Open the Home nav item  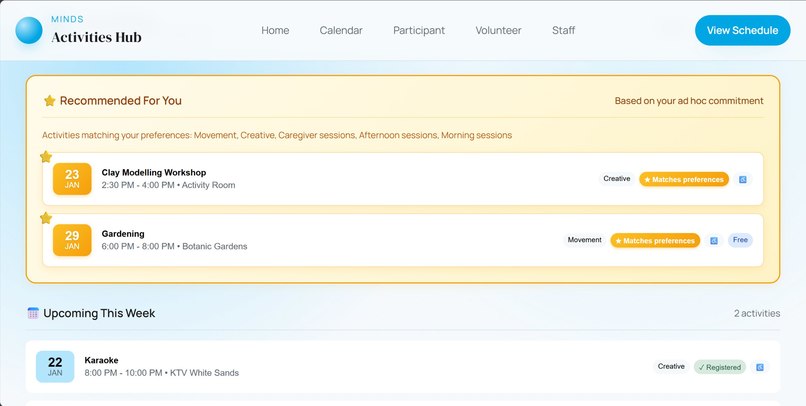coord(275,30)
